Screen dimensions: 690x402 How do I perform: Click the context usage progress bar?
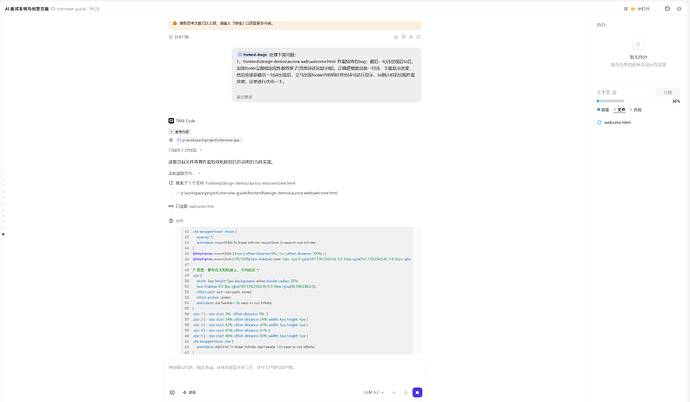pos(633,101)
